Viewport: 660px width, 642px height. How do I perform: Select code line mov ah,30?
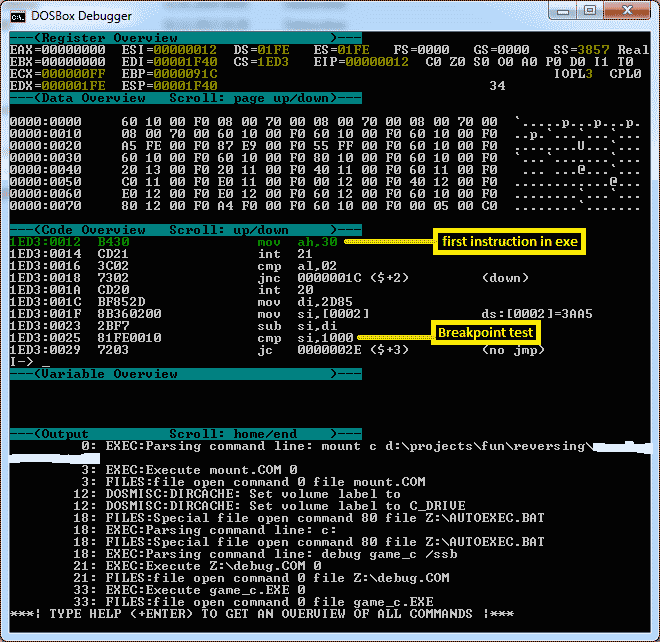(x=174, y=242)
